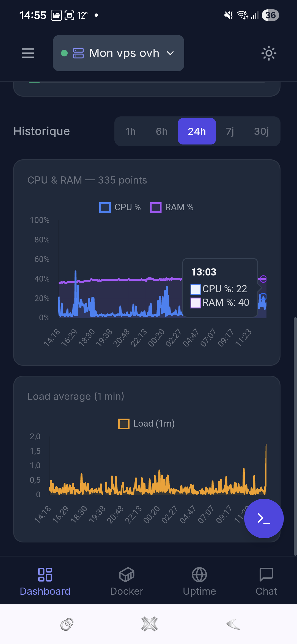This screenshot has width=297, height=644.
Task: Tap the server icon in selector
Action: tap(78, 53)
